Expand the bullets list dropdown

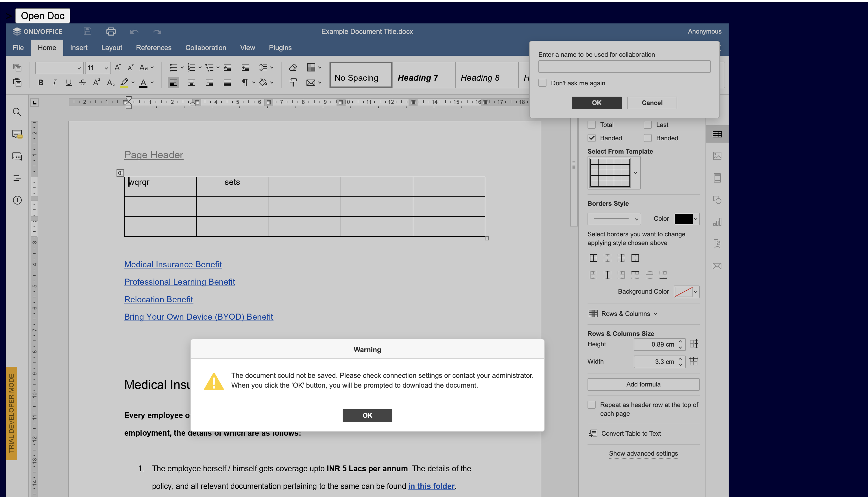(x=182, y=68)
